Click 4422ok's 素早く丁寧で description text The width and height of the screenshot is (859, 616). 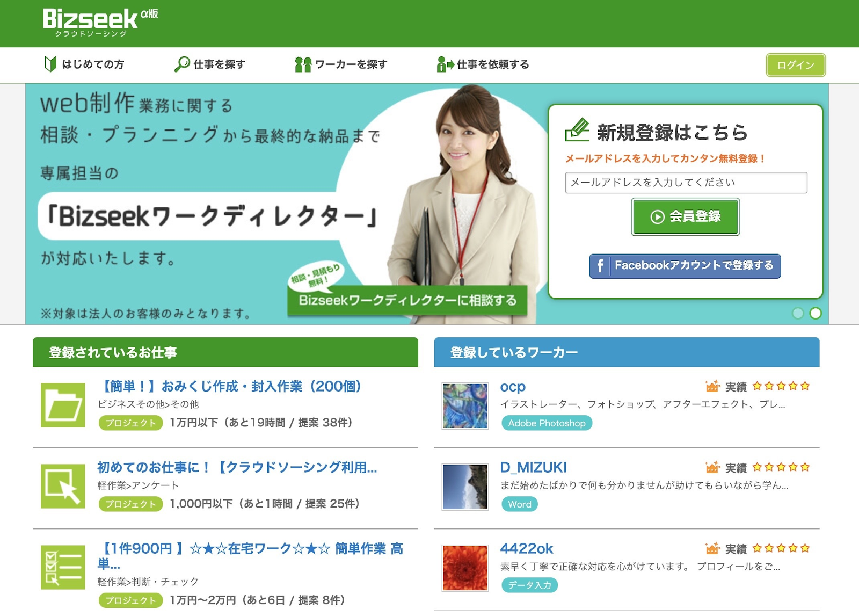[640, 567]
